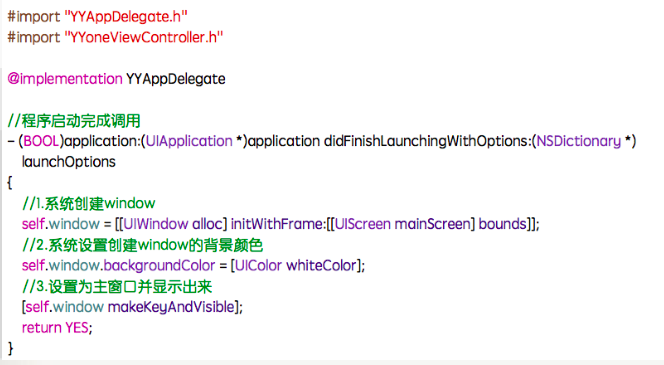Screen dimensions: 664x365
Task: Click the whiteColor method
Action: click(321, 265)
